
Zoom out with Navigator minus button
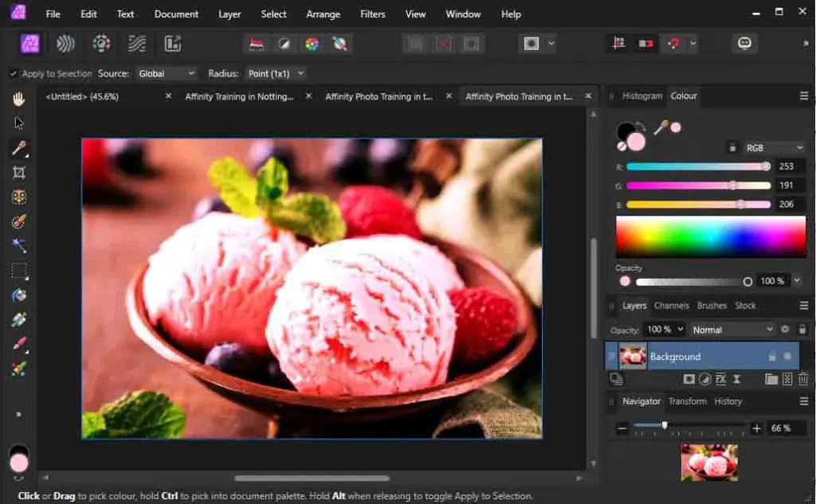coord(622,428)
